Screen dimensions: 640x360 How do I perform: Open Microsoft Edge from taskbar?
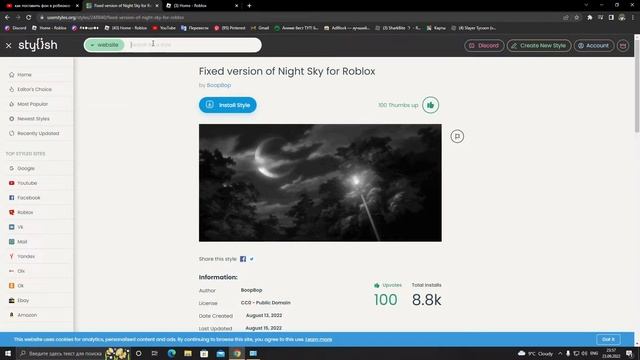[x=171, y=353]
